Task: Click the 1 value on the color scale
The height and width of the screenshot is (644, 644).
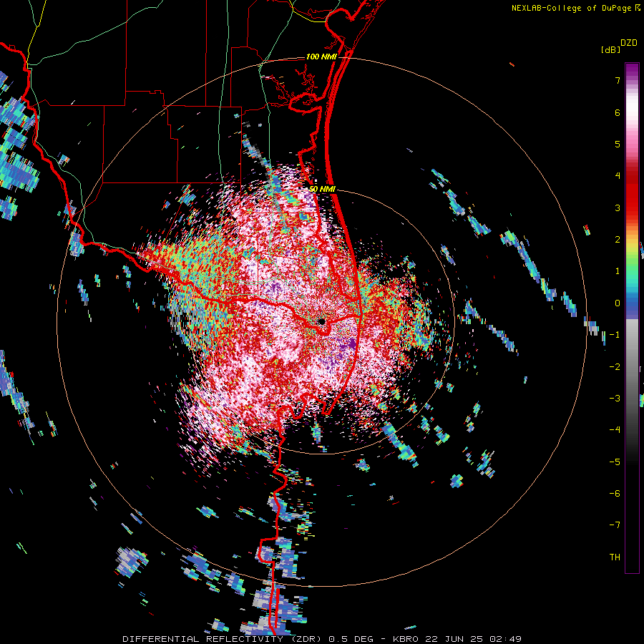Action: [x=618, y=271]
